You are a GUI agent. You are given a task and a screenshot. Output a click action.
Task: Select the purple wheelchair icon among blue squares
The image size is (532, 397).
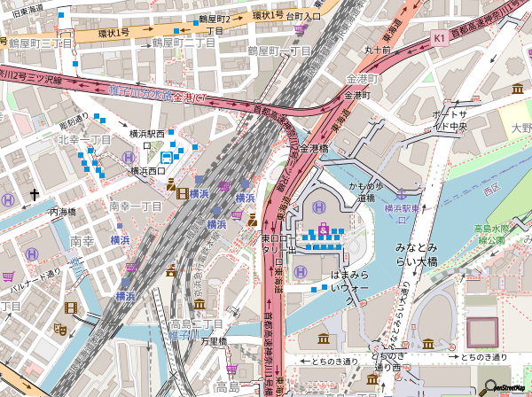(325, 230)
